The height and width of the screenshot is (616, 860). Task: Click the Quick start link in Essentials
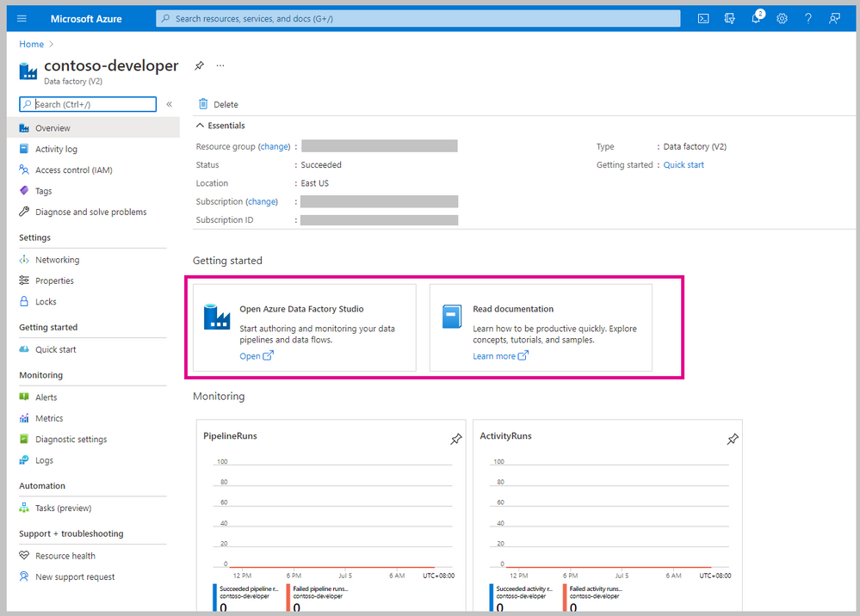coord(684,165)
